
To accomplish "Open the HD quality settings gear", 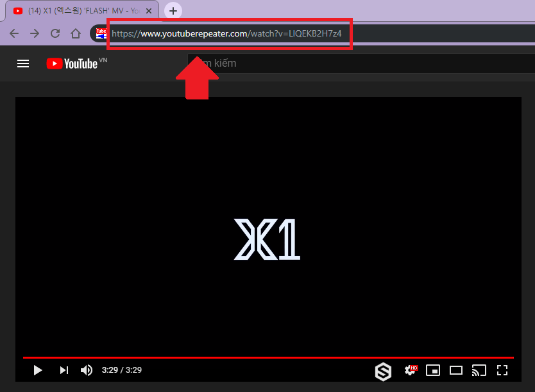I will (x=410, y=370).
